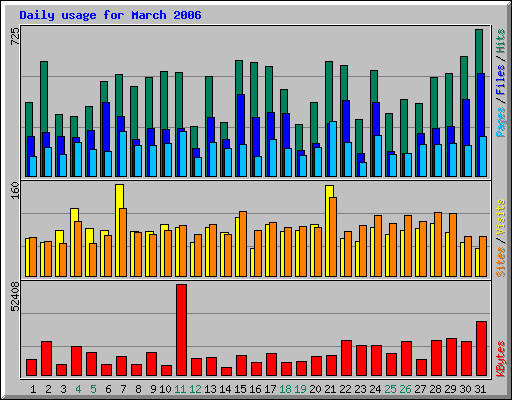Select the green Hits bar for day 31
The width and height of the screenshot is (512, 400).
(x=479, y=51)
